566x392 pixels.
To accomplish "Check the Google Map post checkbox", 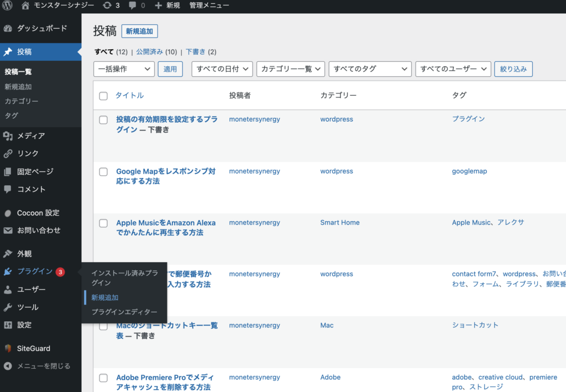I will tap(103, 172).
